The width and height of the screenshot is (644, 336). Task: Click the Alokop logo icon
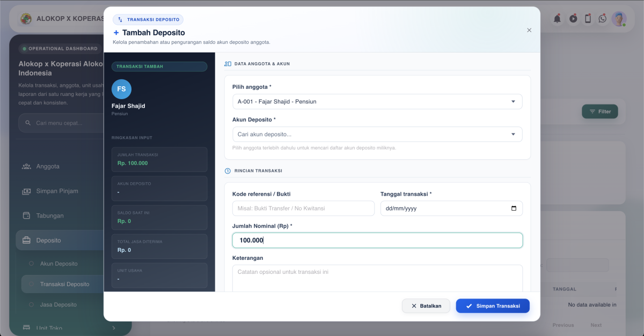coord(26,19)
